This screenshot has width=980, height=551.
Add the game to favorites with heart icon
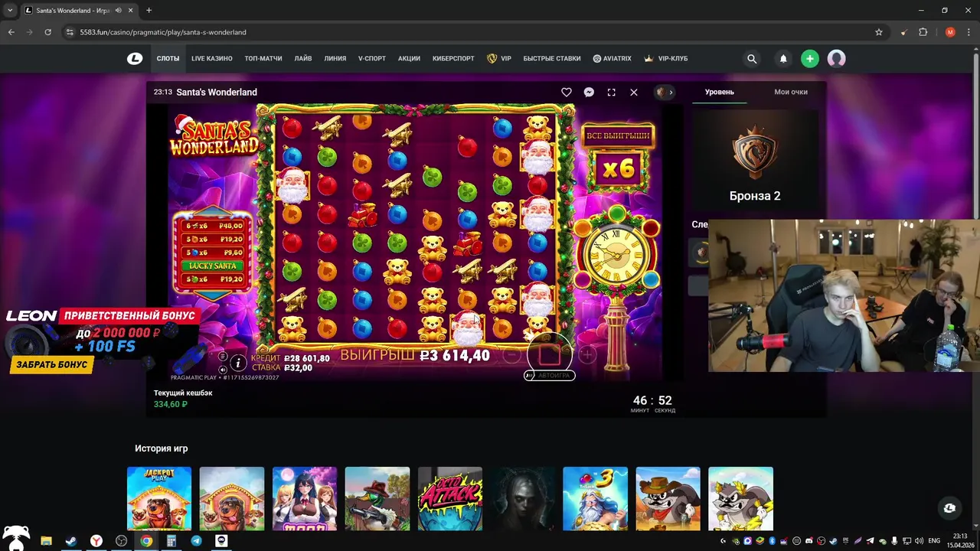point(567,92)
